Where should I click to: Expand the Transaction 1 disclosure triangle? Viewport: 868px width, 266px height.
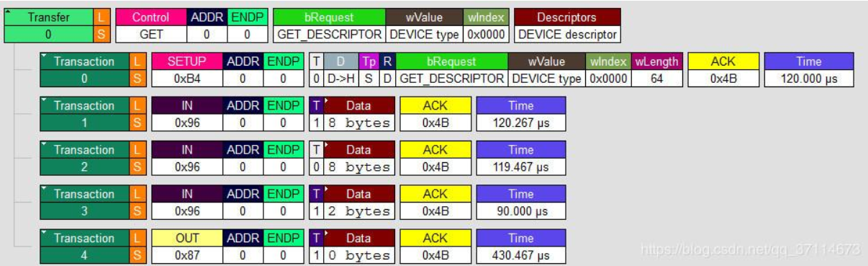(45, 99)
